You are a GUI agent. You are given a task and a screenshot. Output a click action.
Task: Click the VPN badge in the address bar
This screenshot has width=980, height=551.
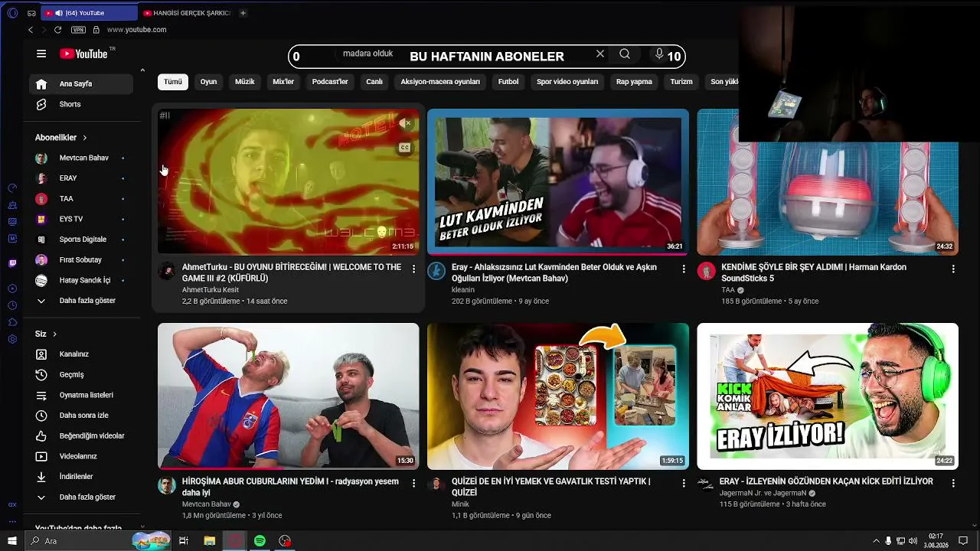point(78,30)
